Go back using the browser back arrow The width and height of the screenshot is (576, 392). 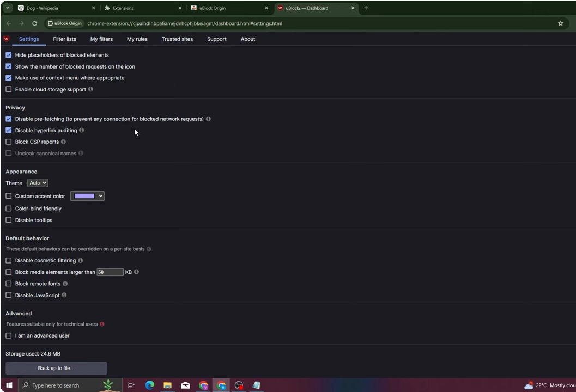tap(9, 23)
